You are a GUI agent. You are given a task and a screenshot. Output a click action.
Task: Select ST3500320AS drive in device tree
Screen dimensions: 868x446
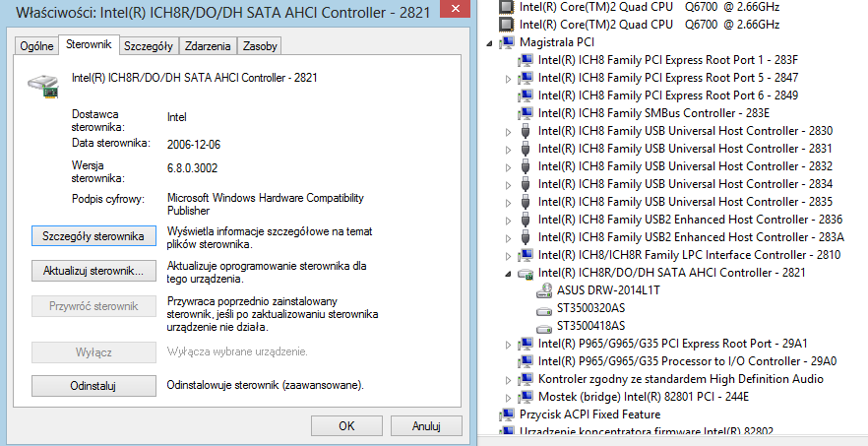point(590,307)
